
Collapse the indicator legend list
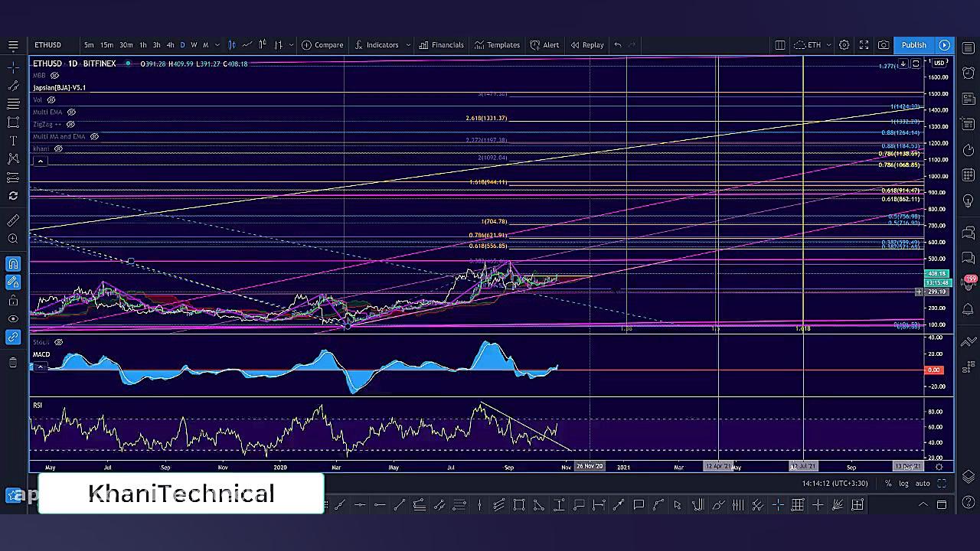40,161
